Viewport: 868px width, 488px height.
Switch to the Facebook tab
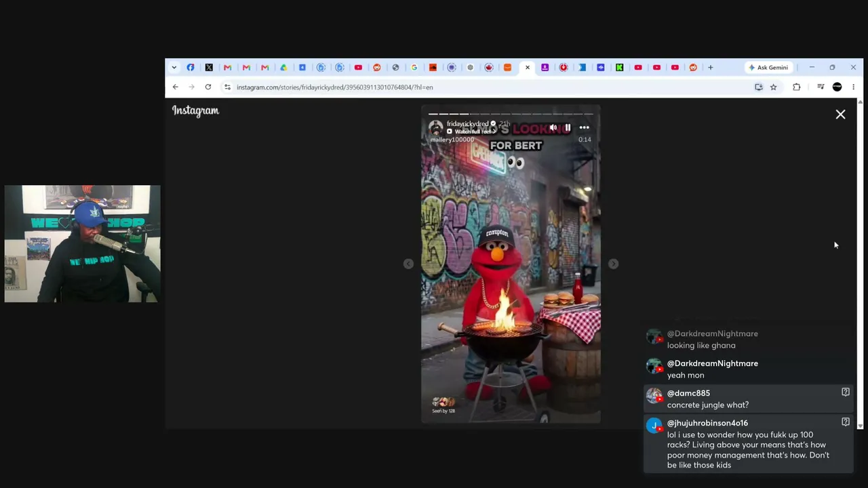[x=191, y=67]
